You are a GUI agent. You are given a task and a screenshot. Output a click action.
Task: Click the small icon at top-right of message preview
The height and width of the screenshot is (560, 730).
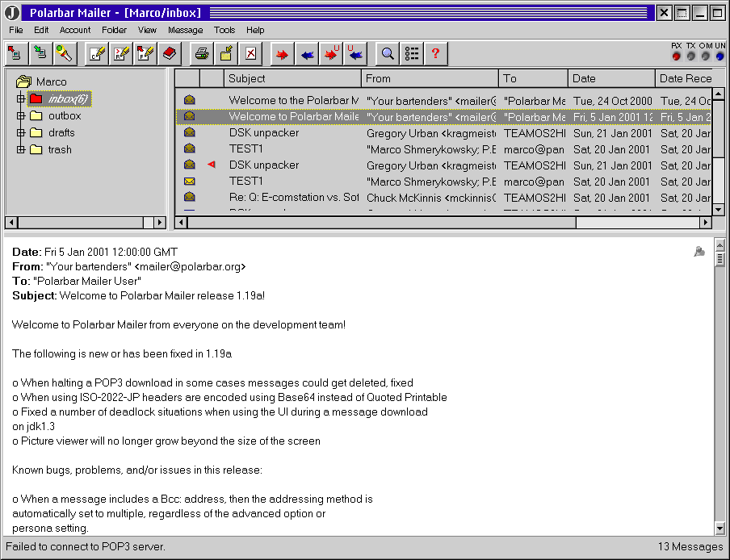point(699,252)
